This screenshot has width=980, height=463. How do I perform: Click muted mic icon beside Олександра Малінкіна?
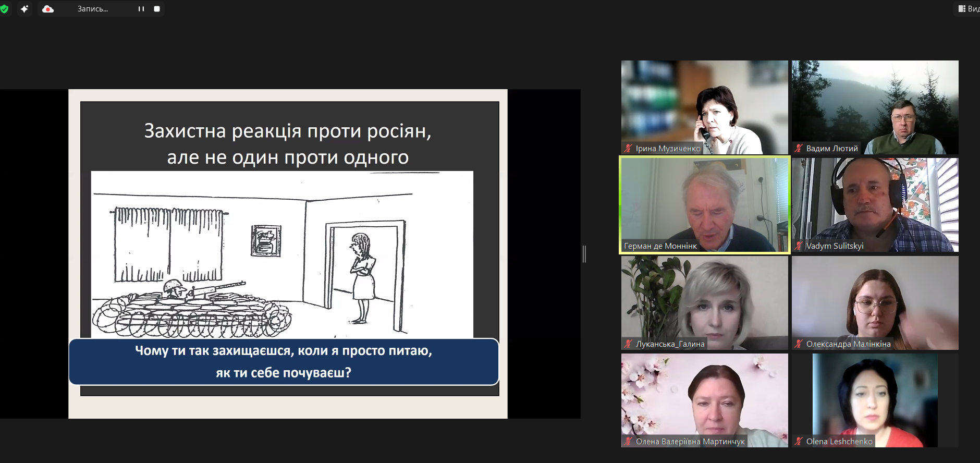click(799, 344)
